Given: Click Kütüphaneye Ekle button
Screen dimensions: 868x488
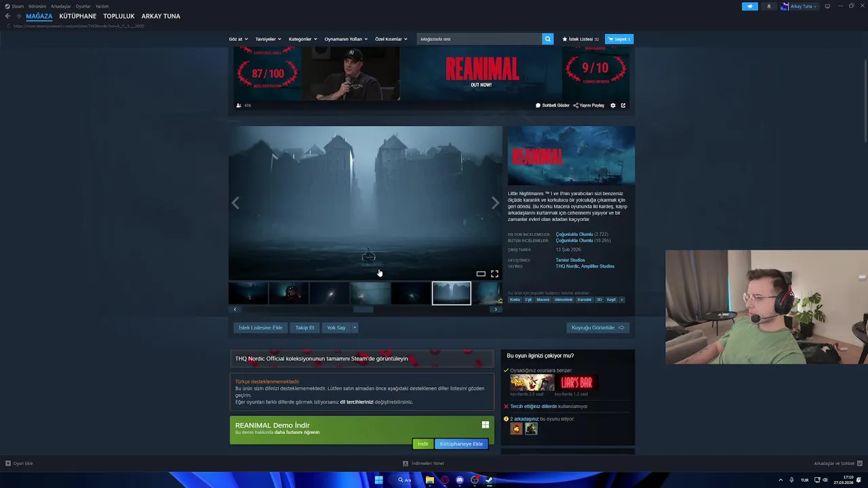Looking at the screenshot, I should pos(461,444).
